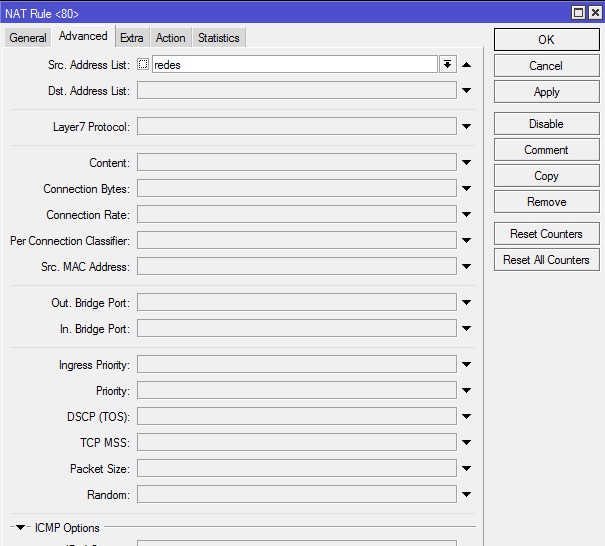Expand the Out. Bridge Port field
605x546 pixels.
pos(467,303)
